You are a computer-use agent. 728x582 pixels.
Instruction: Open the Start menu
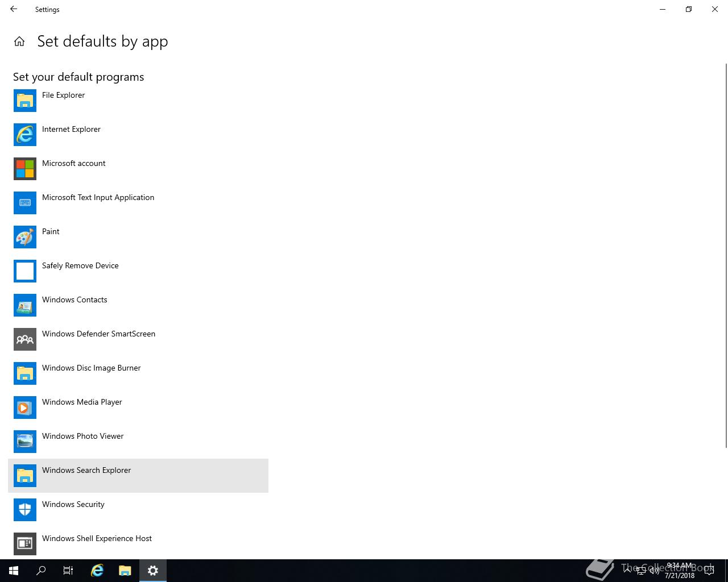click(x=14, y=571)
